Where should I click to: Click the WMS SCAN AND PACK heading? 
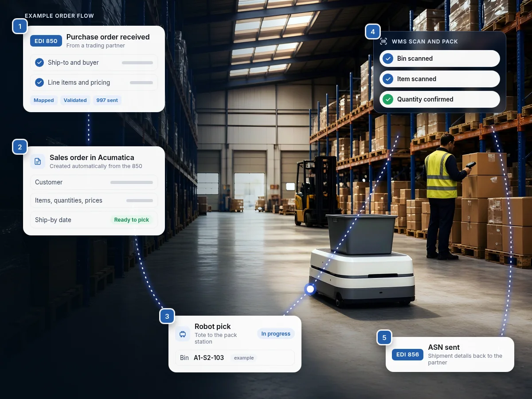pos(425,42)
